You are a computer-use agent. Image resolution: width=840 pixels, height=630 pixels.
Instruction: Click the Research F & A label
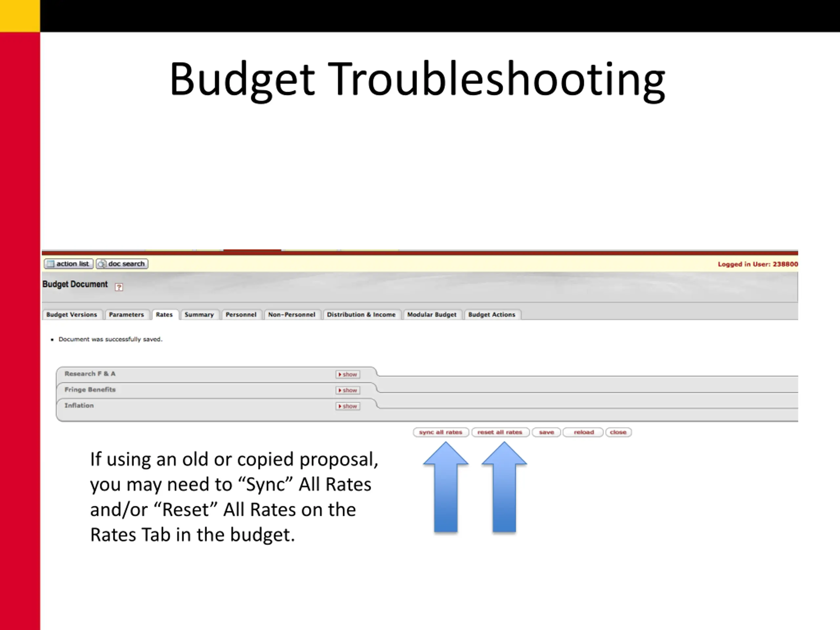90,374
